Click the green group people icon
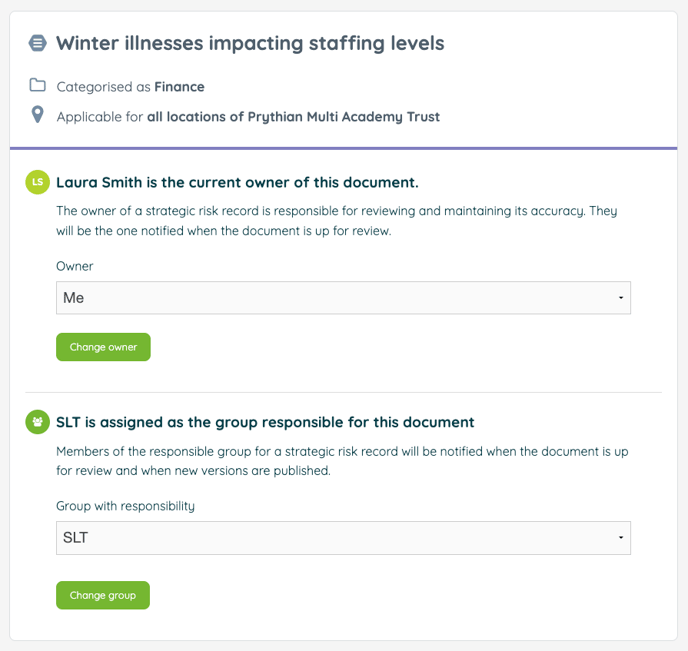688x651 pixels. (38, 422)
